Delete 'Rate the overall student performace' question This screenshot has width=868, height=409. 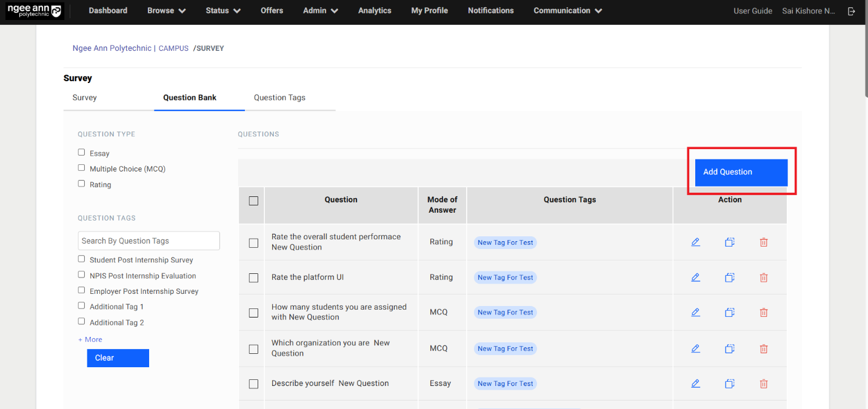coord(764,242)
